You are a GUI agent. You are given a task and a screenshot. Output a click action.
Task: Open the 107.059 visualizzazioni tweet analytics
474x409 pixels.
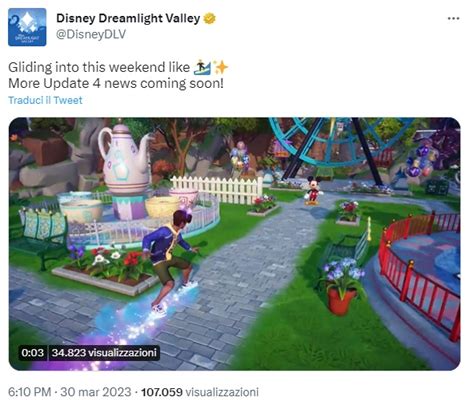pos(200,392)
